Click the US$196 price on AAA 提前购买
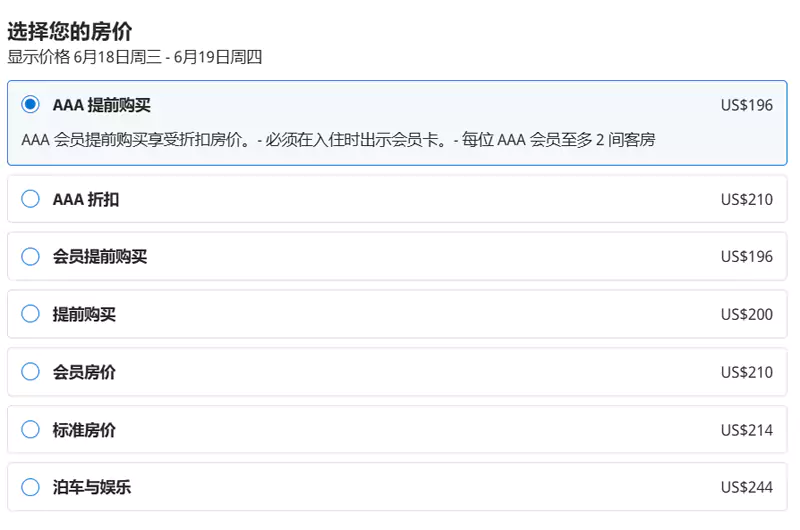 point(746,105)
